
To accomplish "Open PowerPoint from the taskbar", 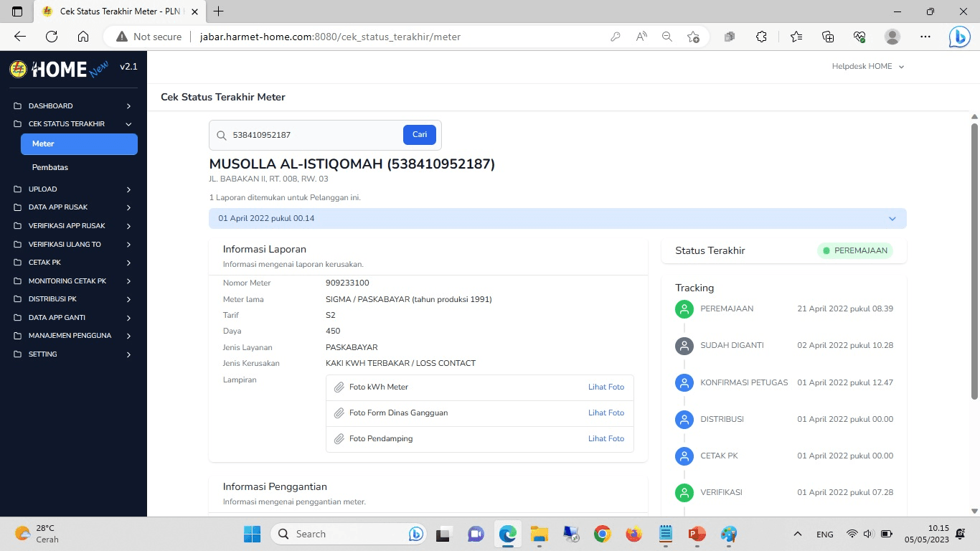I will [x=697, y=534].
